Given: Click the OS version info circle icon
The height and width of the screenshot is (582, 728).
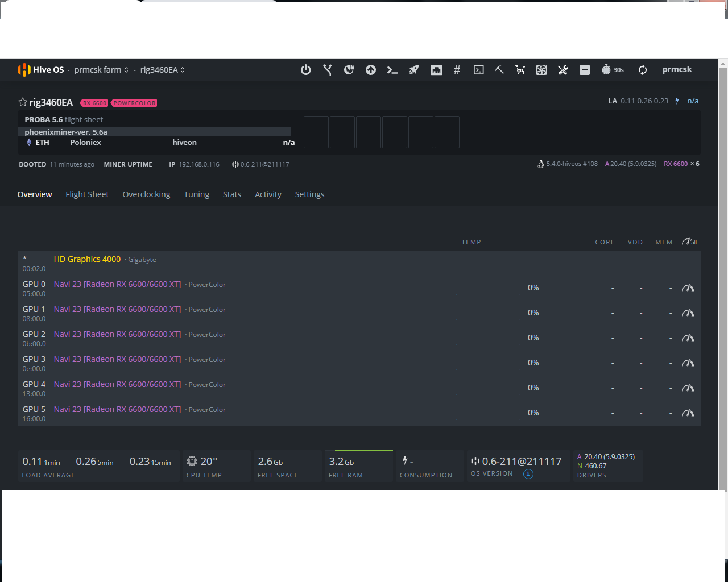Looking at the screenshot, I should coord(528,474).
